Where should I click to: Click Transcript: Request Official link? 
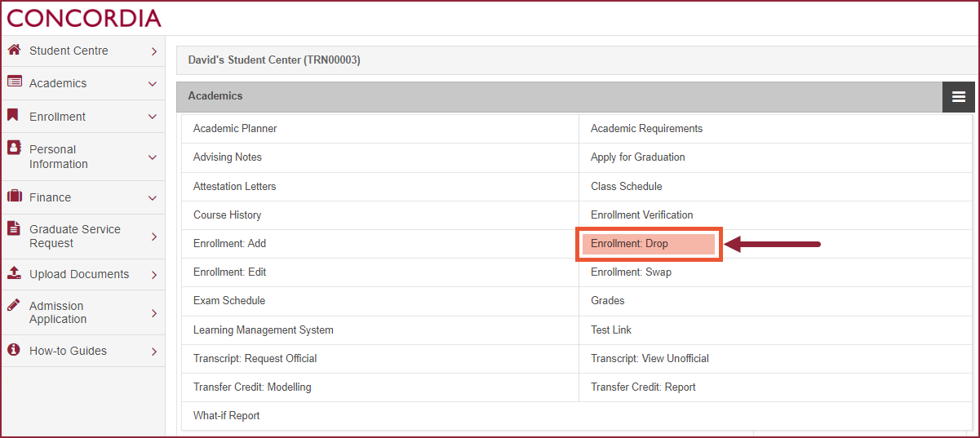[255, 358]
